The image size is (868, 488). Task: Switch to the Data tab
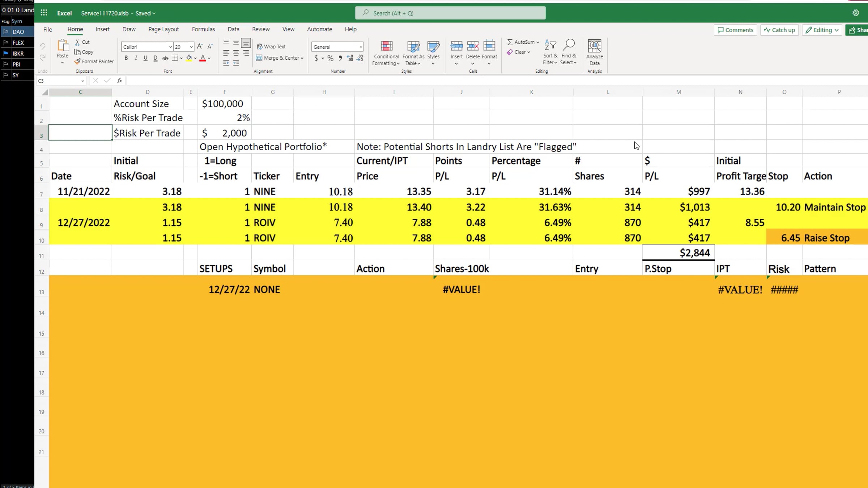[234, 29]
